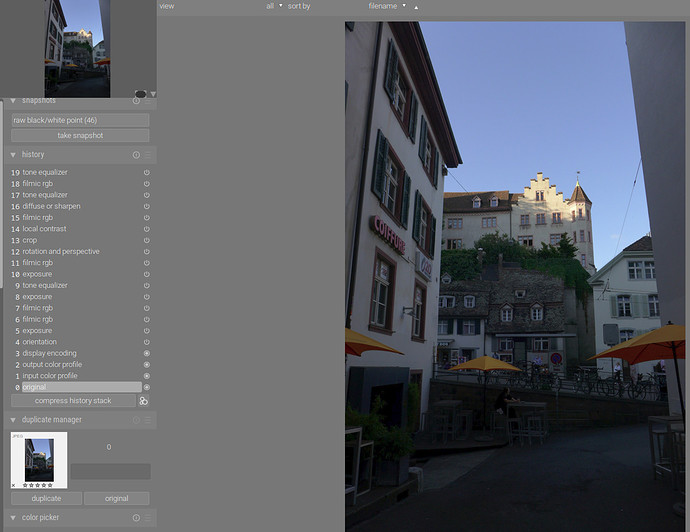
Task: Collapse the history panel
Action: [x=13, y=155]
